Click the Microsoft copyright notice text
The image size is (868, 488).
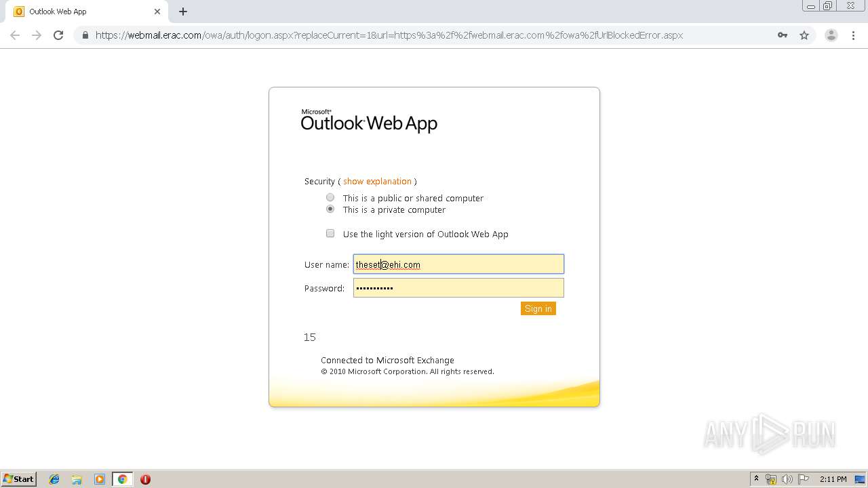pos(408,371)
